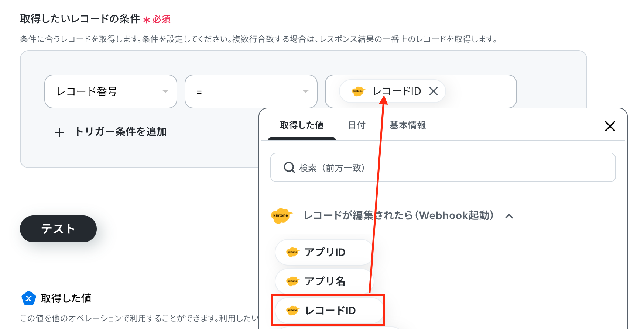Click plus icon beside トリガー条件を追加
Viewport: 644px width, 329px height.
tap(59, 132)
